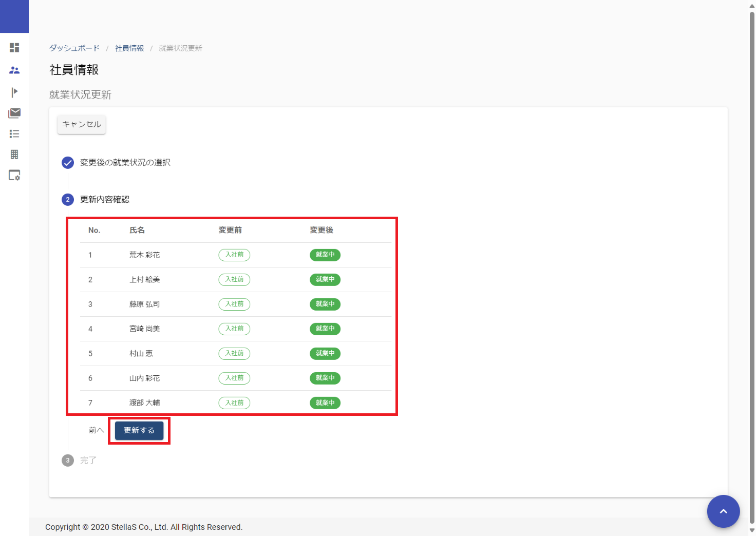Viewport: 756px width, 536px height.
Task: Click the blue logo block at top-left
Action: [x=14, y=16]
